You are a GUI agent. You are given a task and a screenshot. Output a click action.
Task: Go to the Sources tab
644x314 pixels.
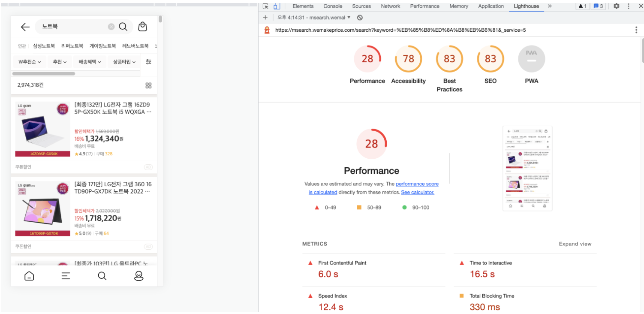click(361, 6)
